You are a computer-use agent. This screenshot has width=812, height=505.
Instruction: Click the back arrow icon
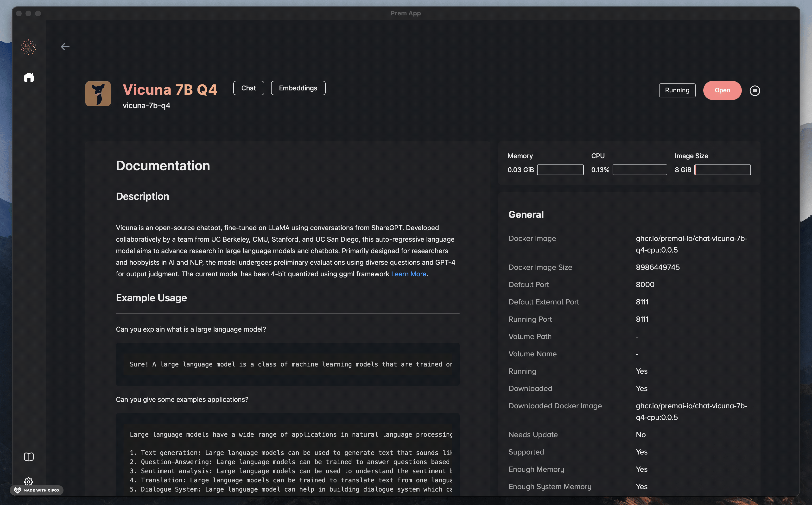coord(65,47)
